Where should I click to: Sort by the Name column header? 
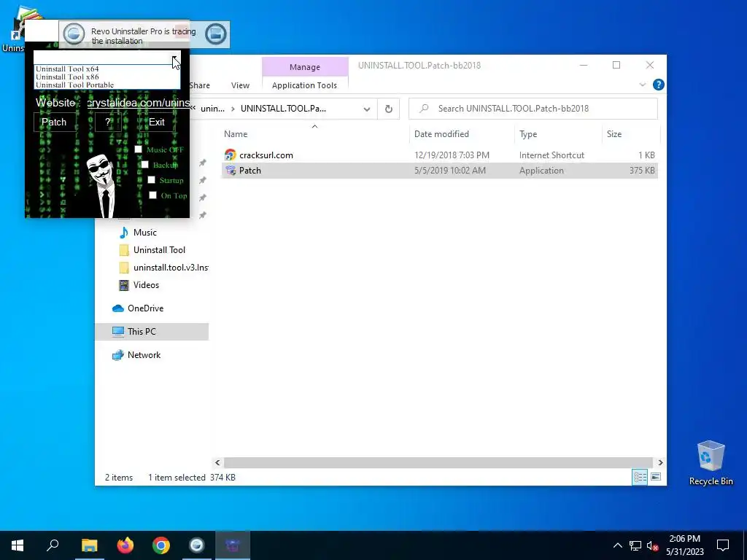coord(236,134)
